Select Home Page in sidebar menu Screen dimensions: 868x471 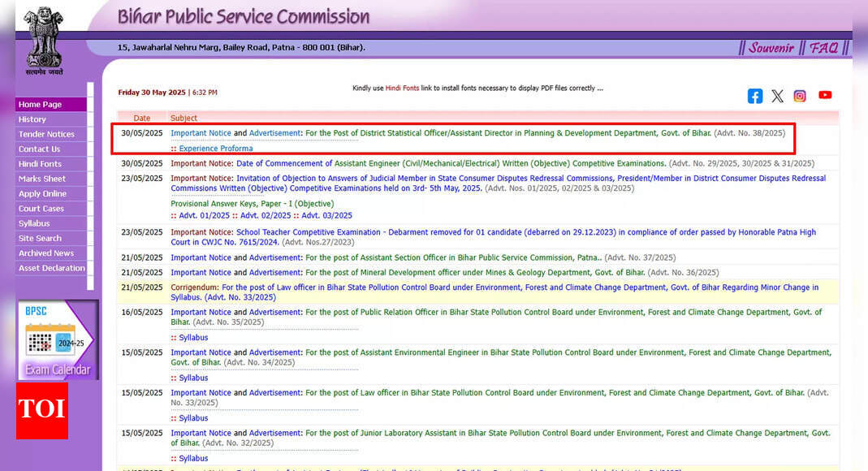pos(41,105)
